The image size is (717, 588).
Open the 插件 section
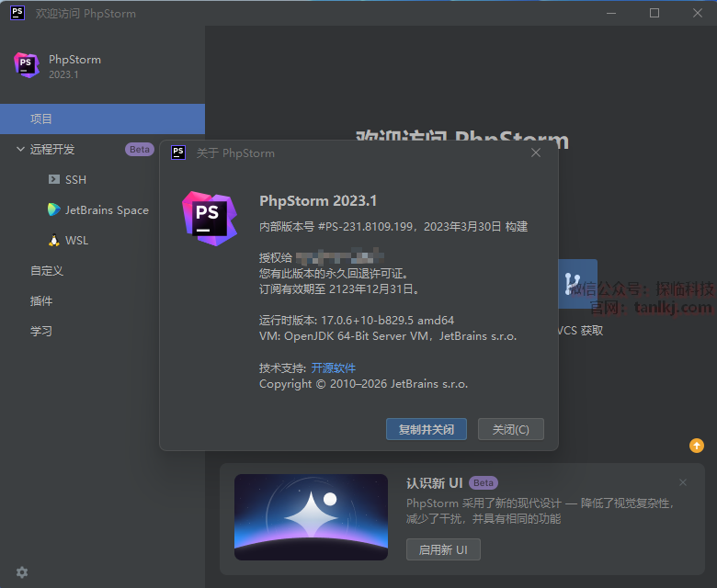pos(41,300)
